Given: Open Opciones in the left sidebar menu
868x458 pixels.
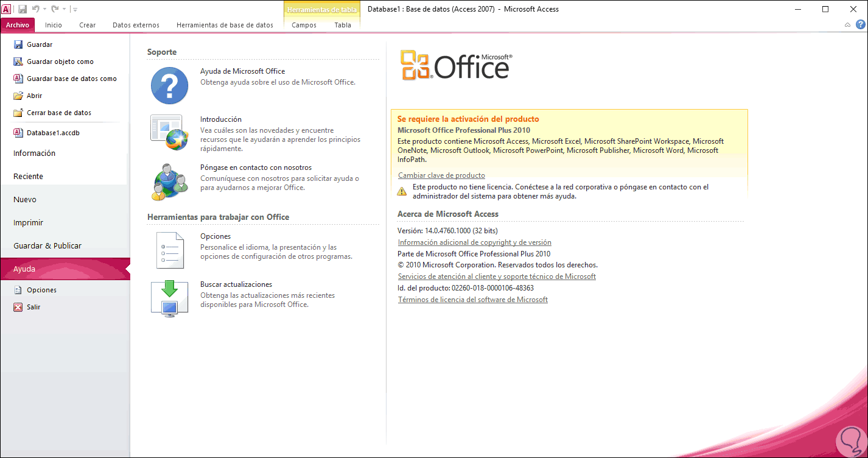Looking at the screenshot, I should tap(35, 290).
